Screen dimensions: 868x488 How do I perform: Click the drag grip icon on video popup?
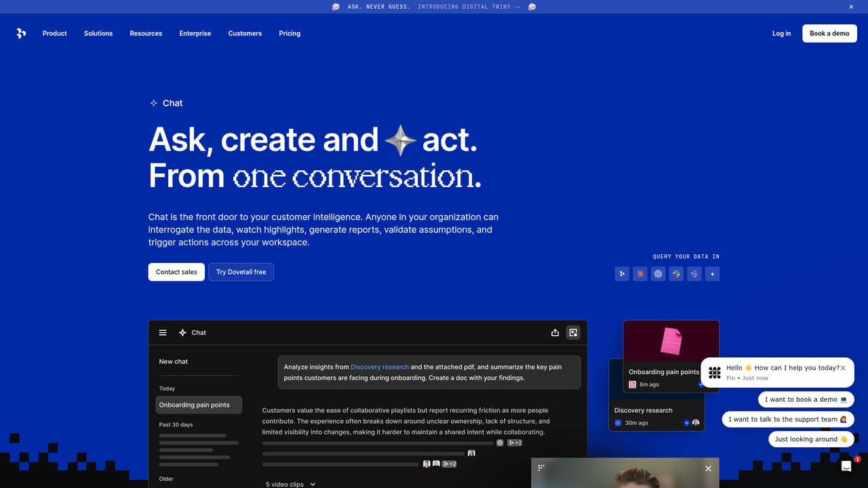(x=541, y=468)
